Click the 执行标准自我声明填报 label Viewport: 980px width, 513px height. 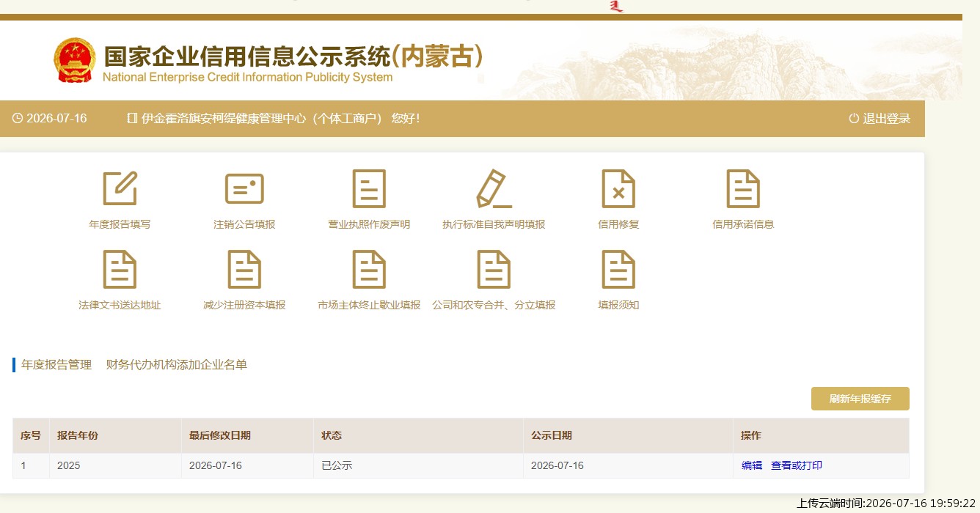494,224
